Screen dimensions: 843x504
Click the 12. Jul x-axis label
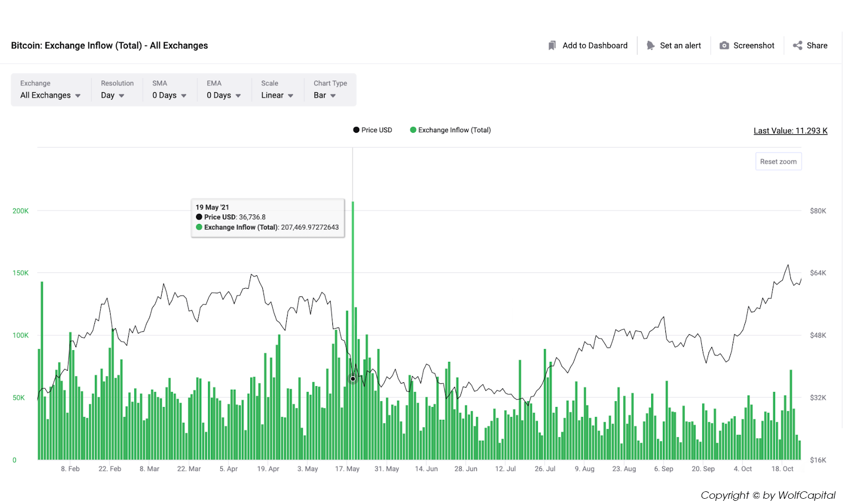(x=505, y=469)
